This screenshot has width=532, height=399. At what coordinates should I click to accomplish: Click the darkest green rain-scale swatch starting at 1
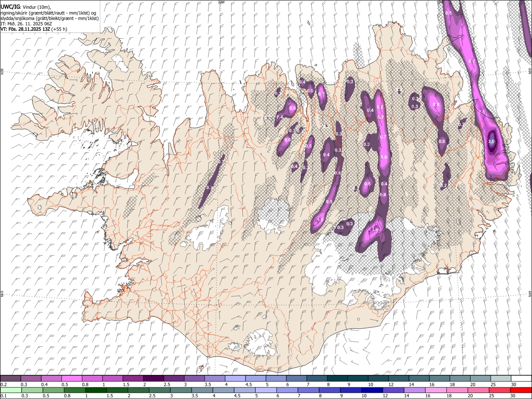click(x=96, y=390)
